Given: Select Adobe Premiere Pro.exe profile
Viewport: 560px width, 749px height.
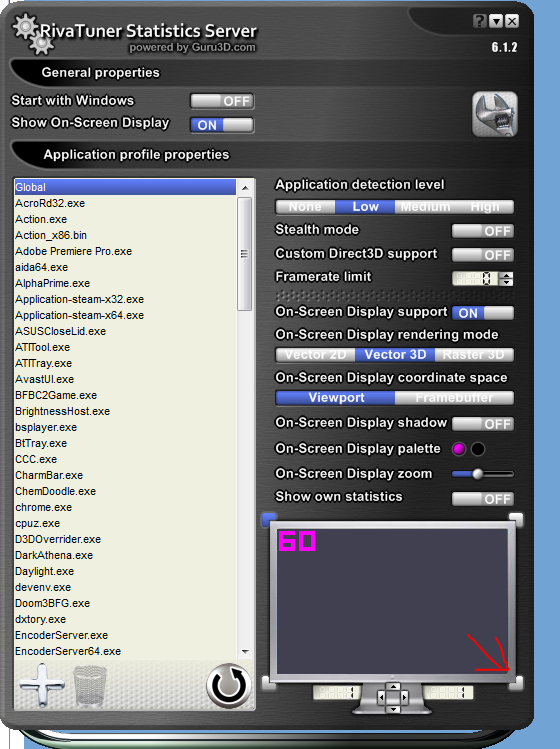Looking at the screenshot, I should [x=125, y=251].
